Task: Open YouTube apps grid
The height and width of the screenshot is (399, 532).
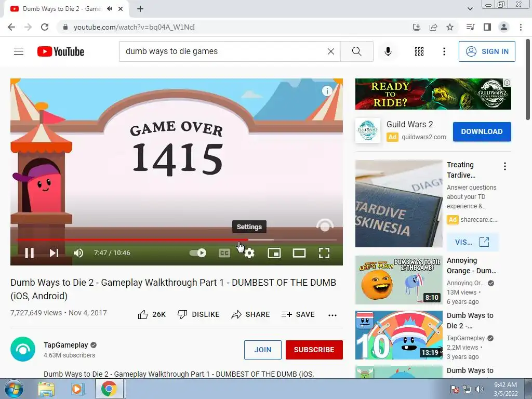Action: [x=419, y=51]
